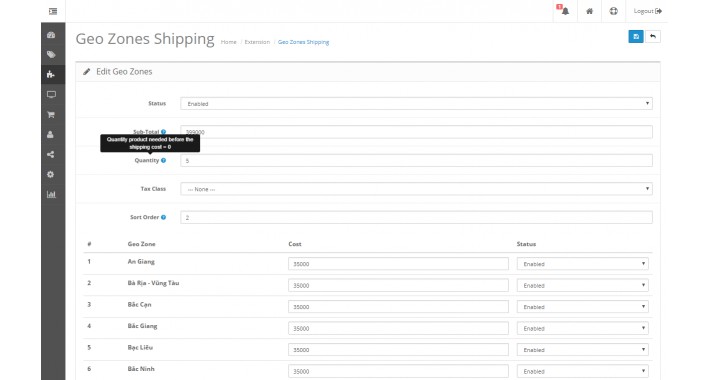This screenshot has height=380, width=710.
Task: Open the help lifebuoy icon
Action: point(613,11)
